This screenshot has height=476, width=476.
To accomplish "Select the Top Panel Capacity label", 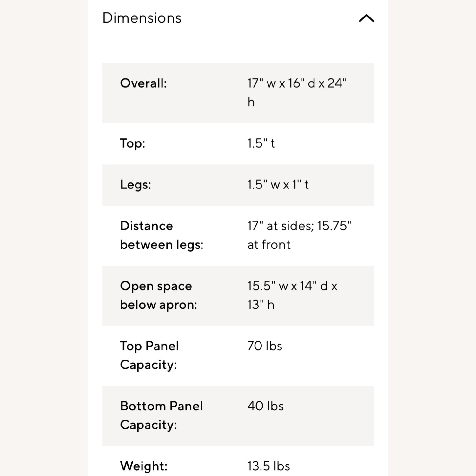I will coord(149,355).
